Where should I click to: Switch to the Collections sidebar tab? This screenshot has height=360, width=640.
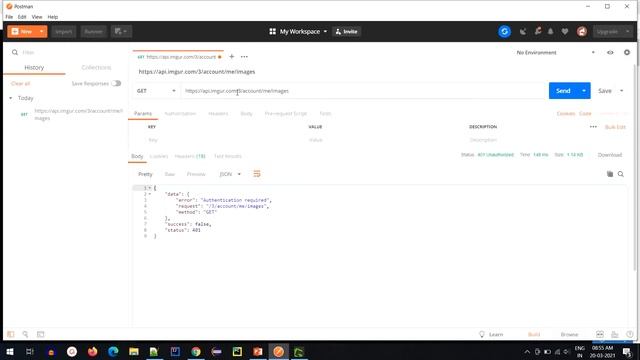tap(96, 67)
